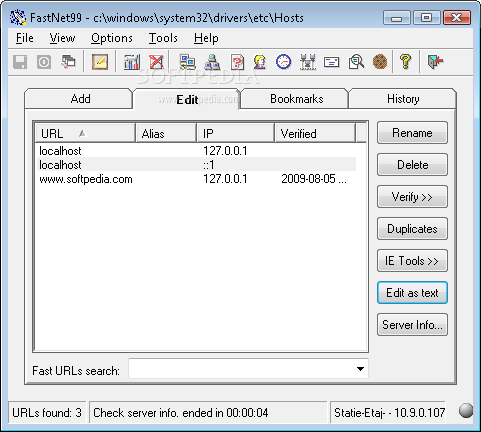
Task: Minimize the FastNet99 window
Action: tap(397, 18)
